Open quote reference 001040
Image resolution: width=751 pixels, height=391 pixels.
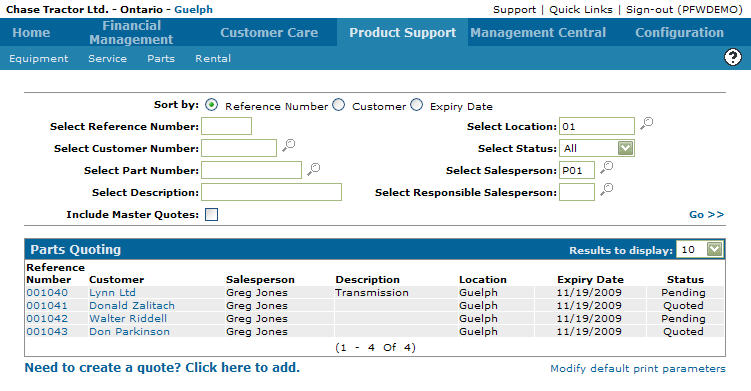coord(47,292)
